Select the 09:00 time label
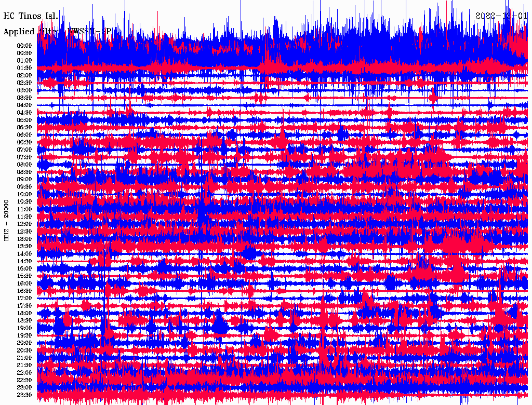The height and width of the screenshot is (405, 532). click(24, 180)
